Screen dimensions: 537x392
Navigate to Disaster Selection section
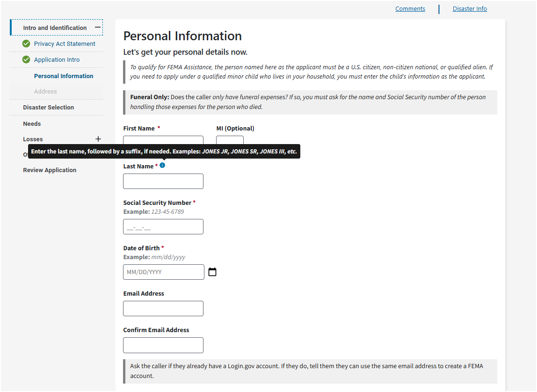[x=48, y=108]
